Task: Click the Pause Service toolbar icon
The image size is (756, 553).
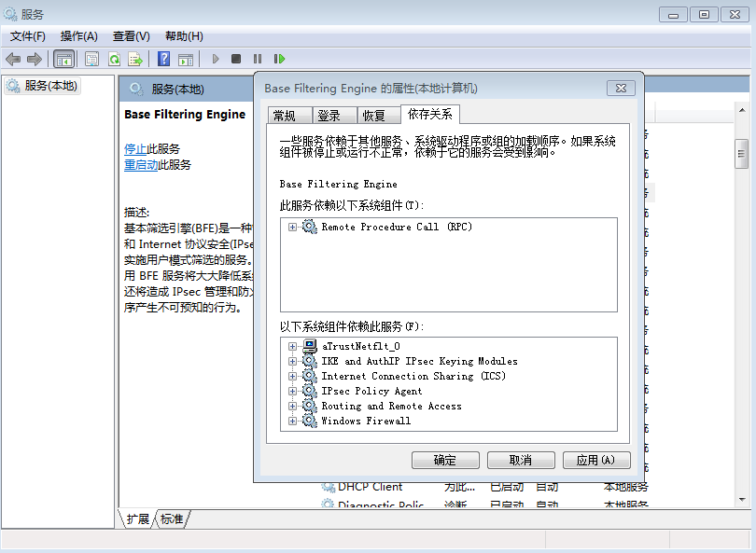Action: point(258,59)
